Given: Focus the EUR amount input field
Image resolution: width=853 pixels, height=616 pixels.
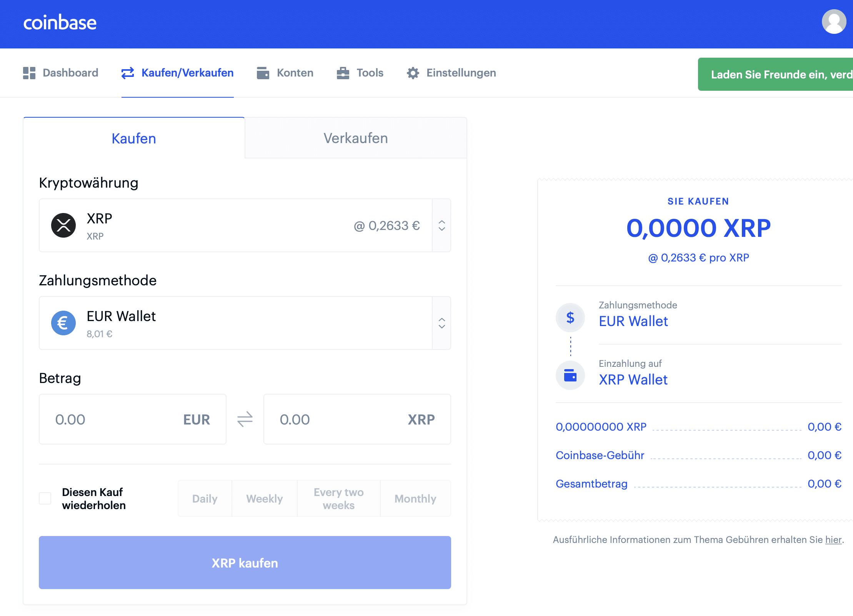Looking at the screenshot, I should click(x=133, y=419).
